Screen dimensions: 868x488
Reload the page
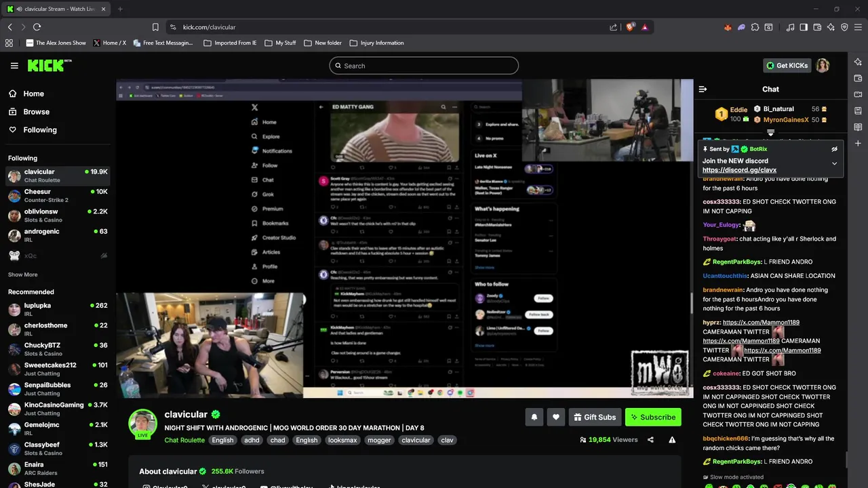click(x=37, y=27)
